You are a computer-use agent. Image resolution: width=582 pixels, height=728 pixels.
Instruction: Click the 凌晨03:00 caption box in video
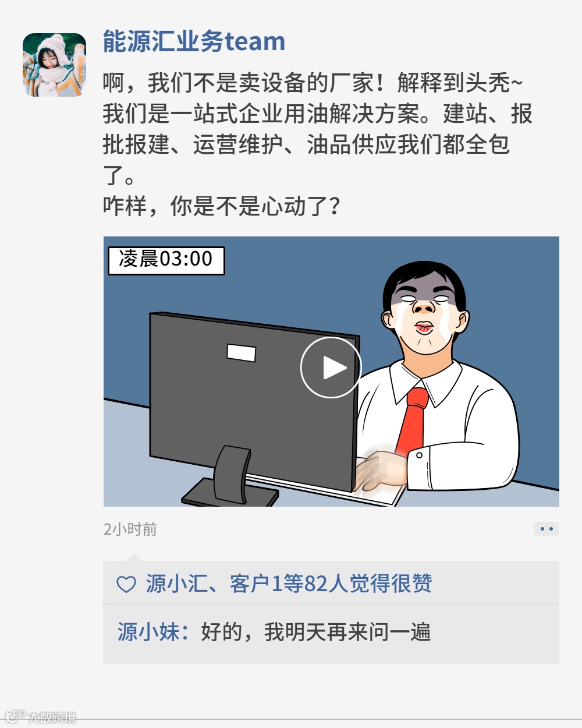click(166, 260)
